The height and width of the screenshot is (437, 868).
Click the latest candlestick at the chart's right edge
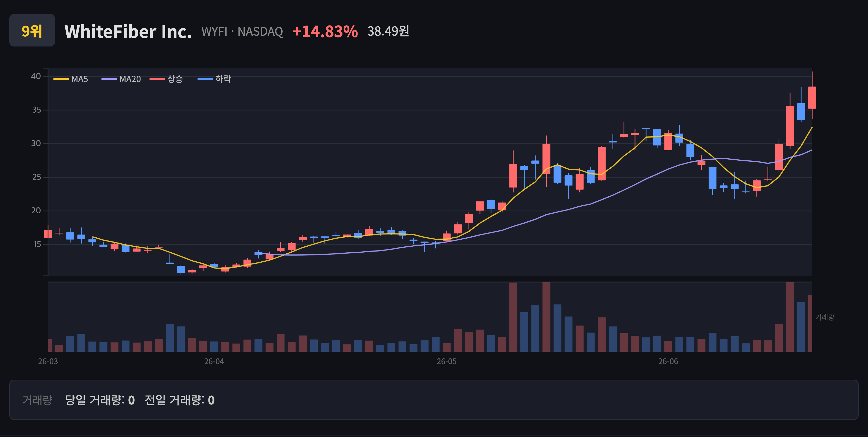click(x=812, y=97)
